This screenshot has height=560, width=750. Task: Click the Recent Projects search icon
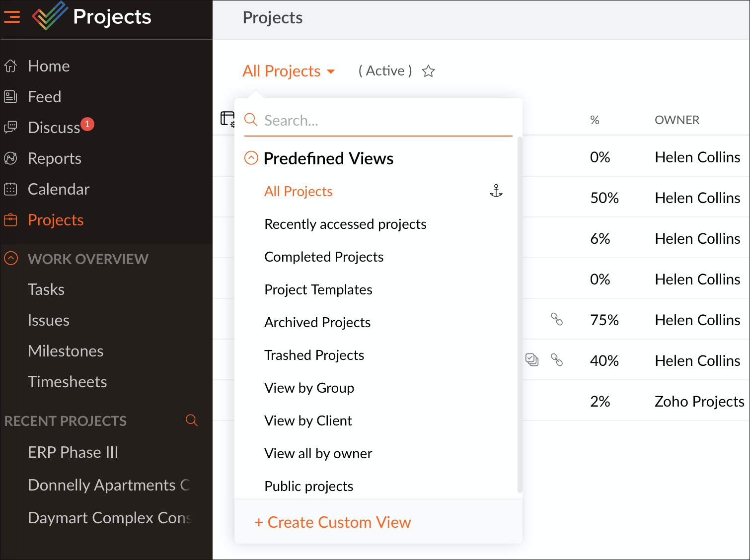(191, 420)
